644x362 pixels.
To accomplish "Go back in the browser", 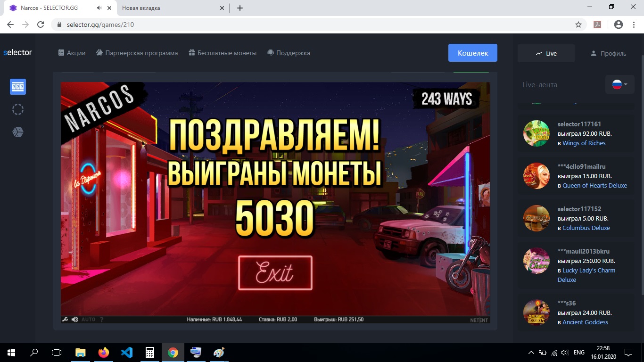I will coord(10,25).
